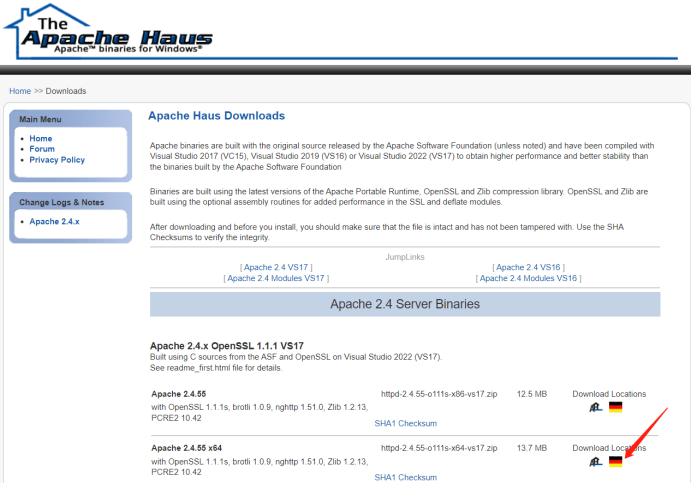Click German flag mirror for httpd-2.4.55-o111s-x86-vs17.zip
The image size is (692, 484).
tap(615, 407)
